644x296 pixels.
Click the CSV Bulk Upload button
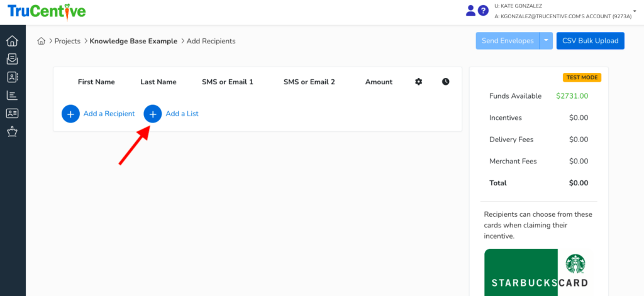click(590, 41)
